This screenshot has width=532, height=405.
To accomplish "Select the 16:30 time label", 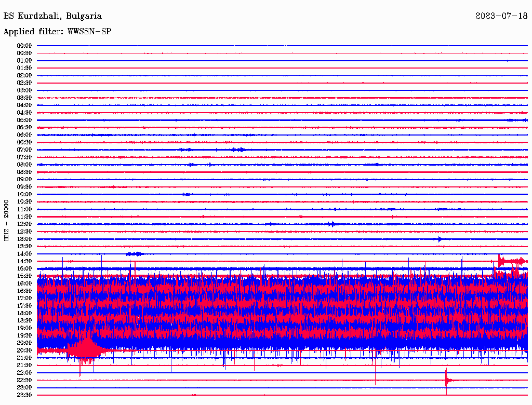I will 24,291.
